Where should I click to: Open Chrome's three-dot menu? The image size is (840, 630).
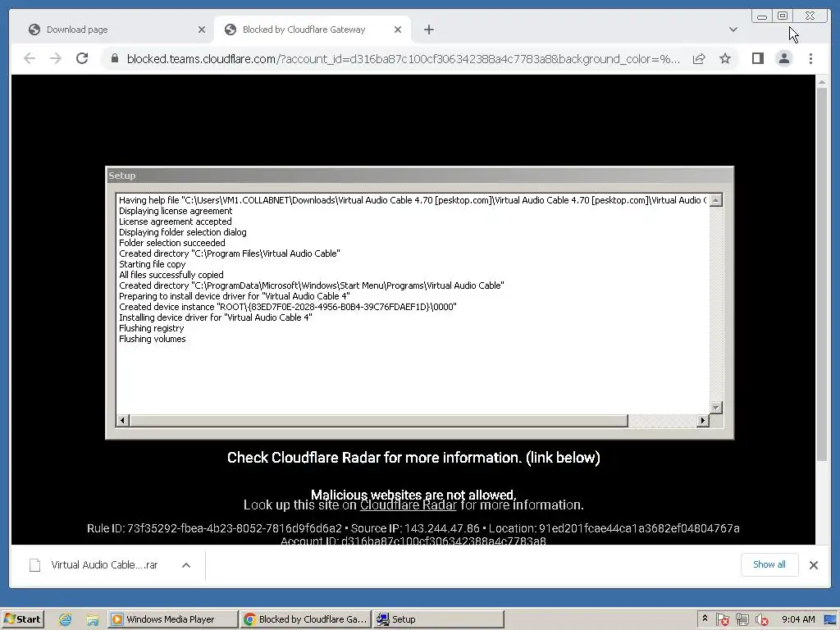(810, 58)
